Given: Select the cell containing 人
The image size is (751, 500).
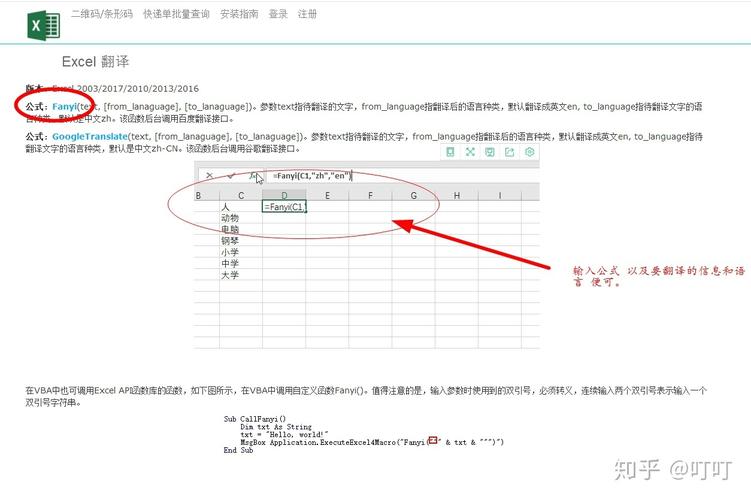Looking at the screenshot, I should click(241, 207).
